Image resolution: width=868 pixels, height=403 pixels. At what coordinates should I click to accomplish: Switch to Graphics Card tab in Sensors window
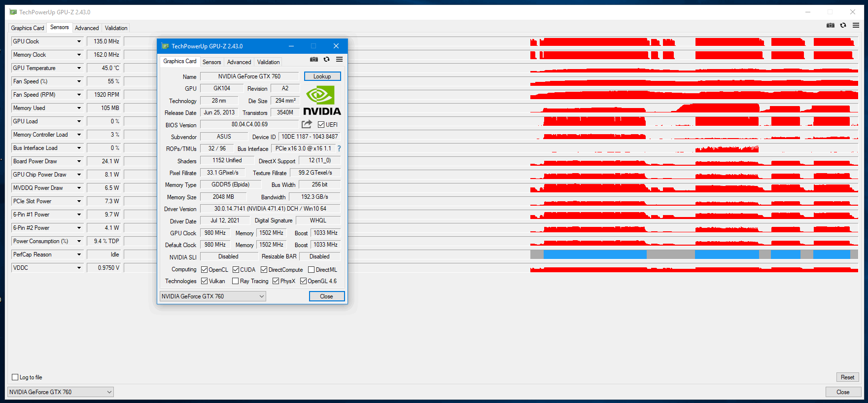point(28,28)
